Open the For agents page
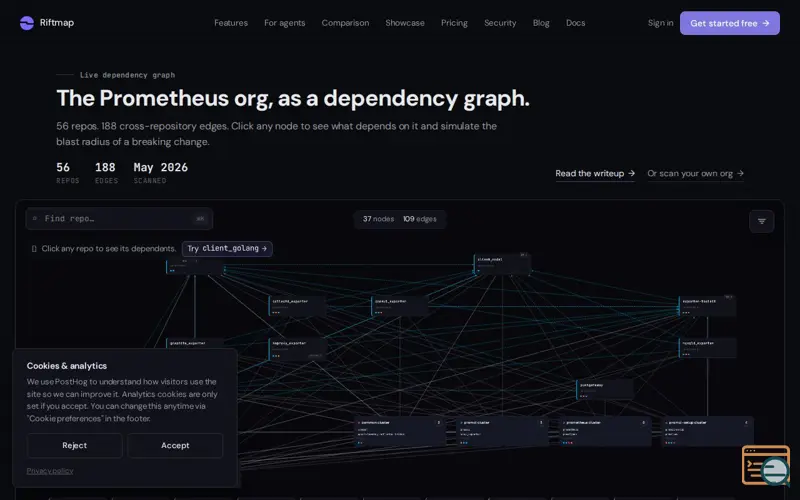The image size is (800, 500). [x=285, y=23]
